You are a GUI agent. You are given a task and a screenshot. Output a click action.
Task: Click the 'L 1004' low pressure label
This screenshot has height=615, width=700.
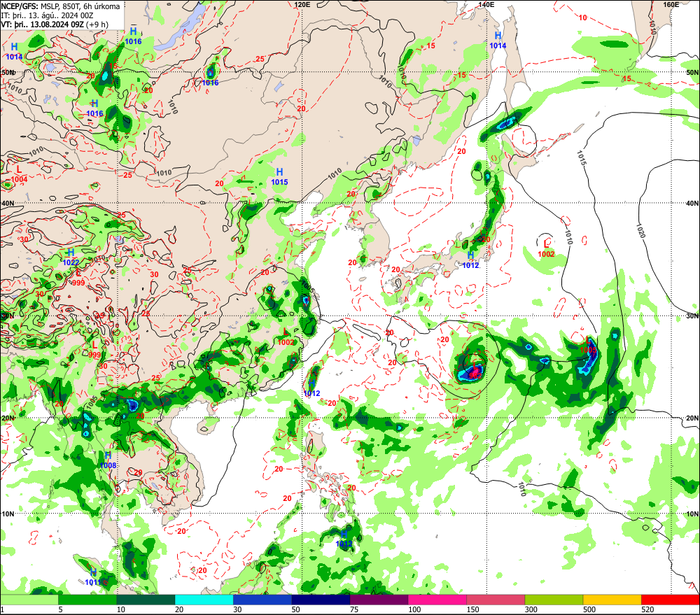19,174
